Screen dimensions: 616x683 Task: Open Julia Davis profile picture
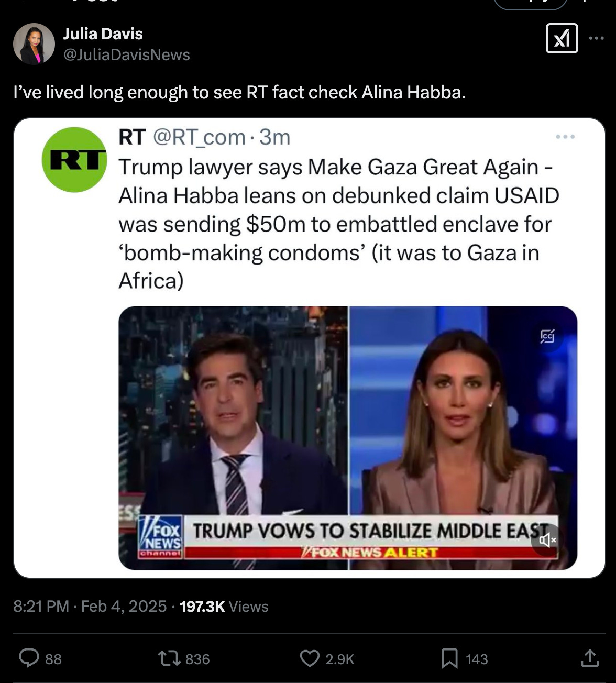[34, 44]
